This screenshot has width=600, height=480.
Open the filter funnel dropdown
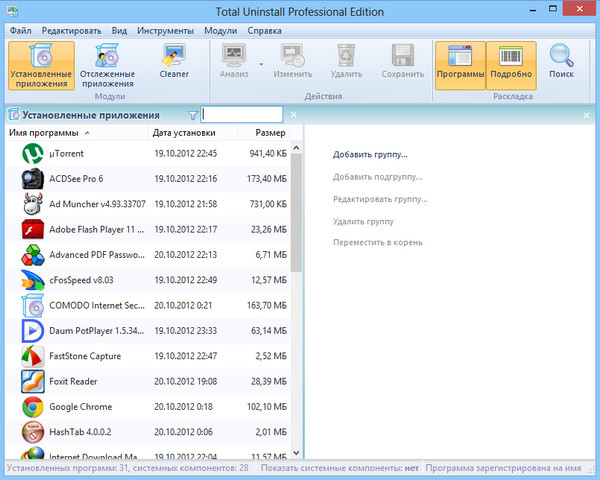[x=193, y=115]
